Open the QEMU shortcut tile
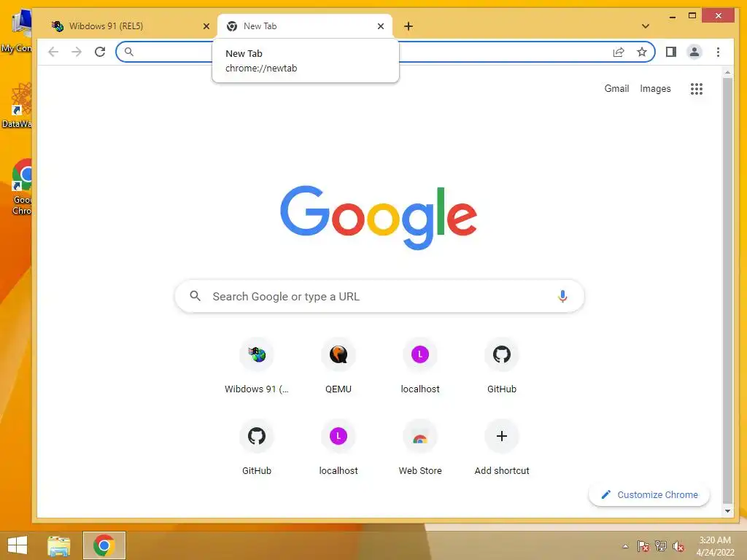Viewport: 747px width, 560px height. (x=338, y=366)
